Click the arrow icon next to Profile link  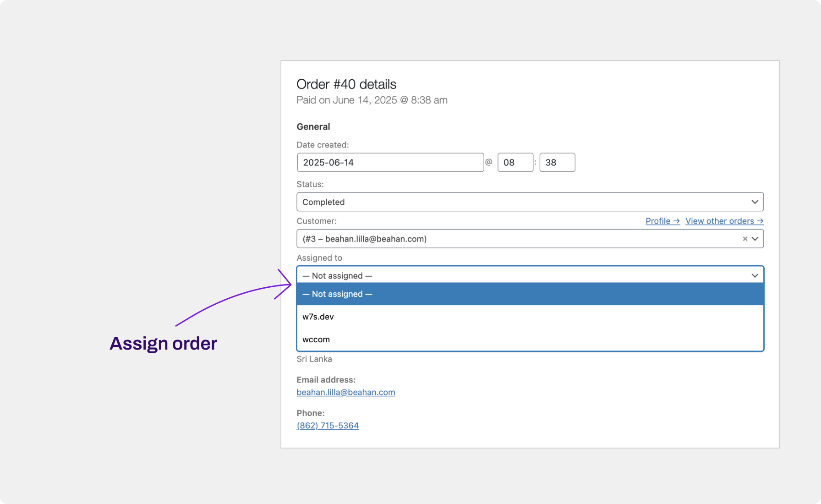coord(677,221)
